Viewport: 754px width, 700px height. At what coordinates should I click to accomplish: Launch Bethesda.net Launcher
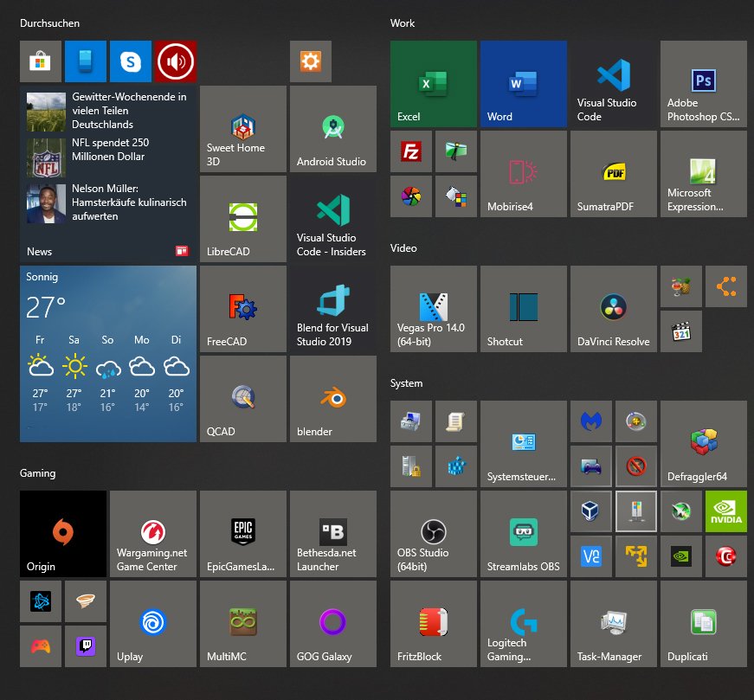tap(333, 534)
